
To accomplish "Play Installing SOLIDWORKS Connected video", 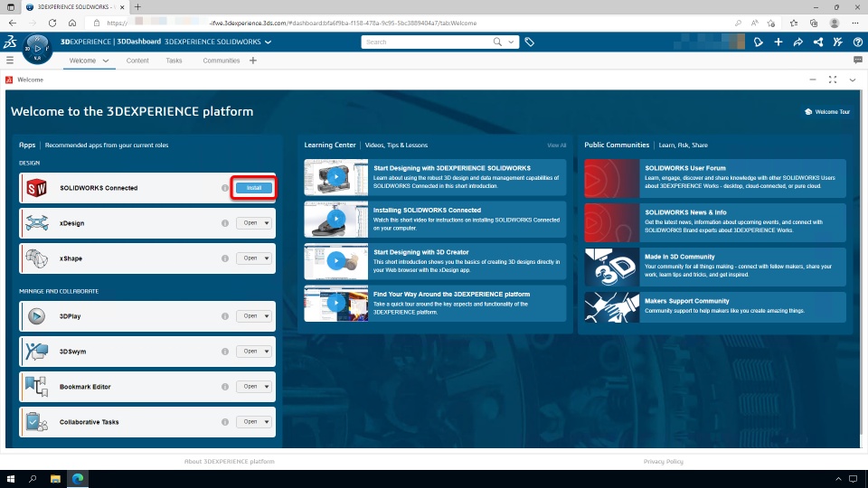I will tap(336, 219).
